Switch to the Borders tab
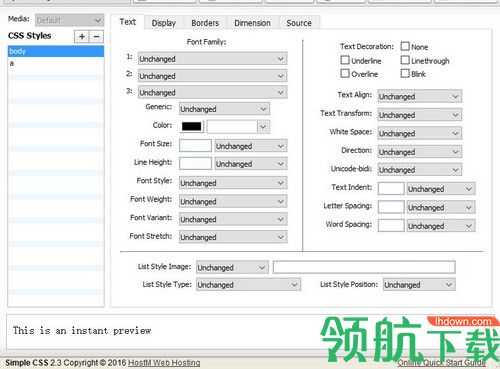Image resolution: width=500 pixels, height=369 pixels. (205, 23)
